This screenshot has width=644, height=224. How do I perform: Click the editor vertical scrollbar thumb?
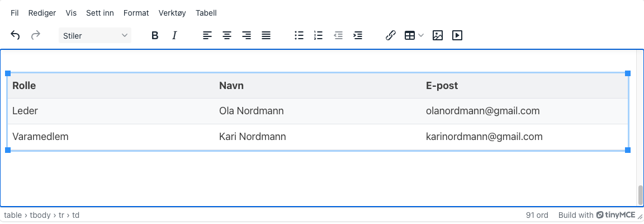(x=641, y=195)
